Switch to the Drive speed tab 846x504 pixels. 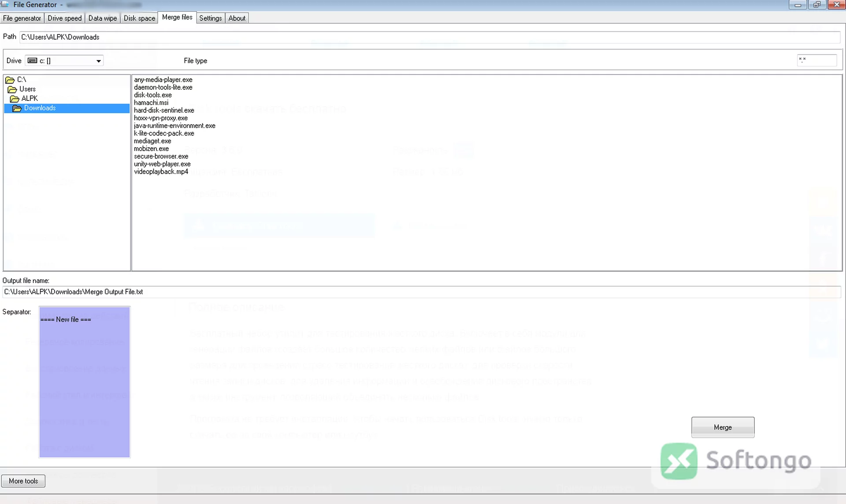coord(64,18)
